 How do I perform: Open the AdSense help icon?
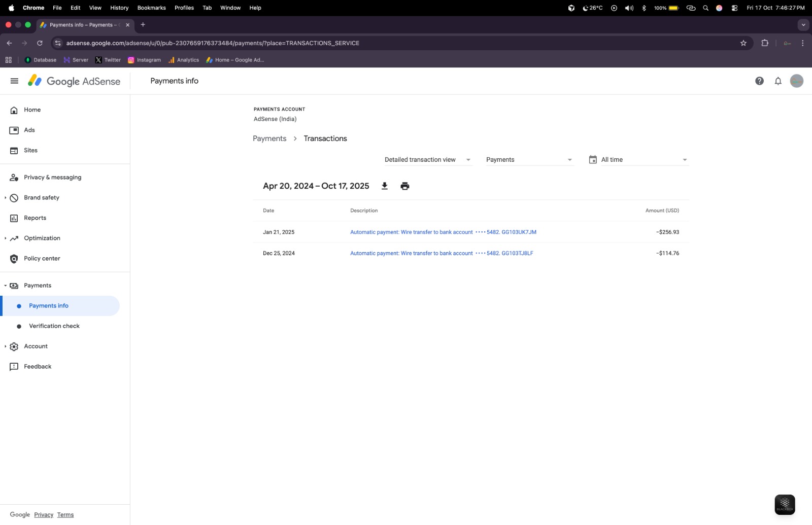point(759,81)
